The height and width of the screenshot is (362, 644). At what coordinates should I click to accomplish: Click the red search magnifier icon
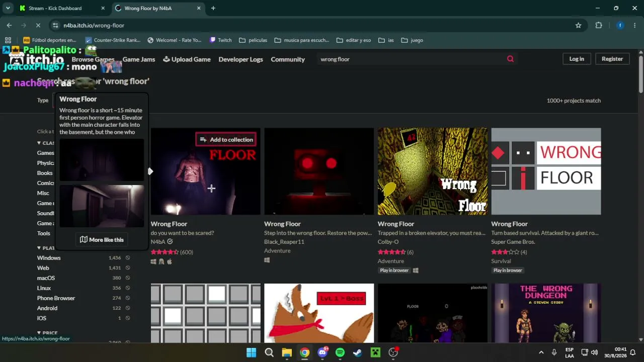point(510,59)
